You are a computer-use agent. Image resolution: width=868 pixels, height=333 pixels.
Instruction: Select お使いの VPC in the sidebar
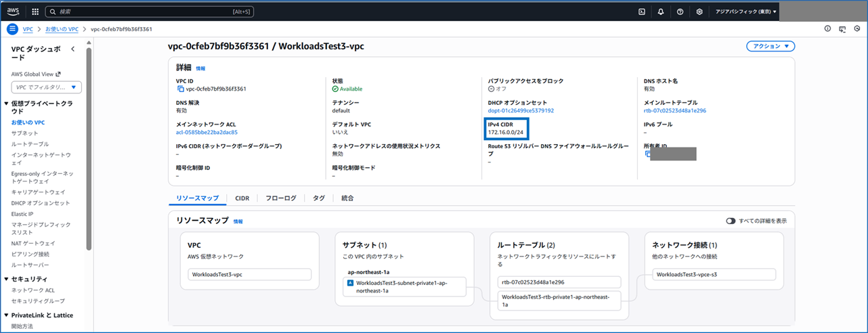tap(28, 123)
